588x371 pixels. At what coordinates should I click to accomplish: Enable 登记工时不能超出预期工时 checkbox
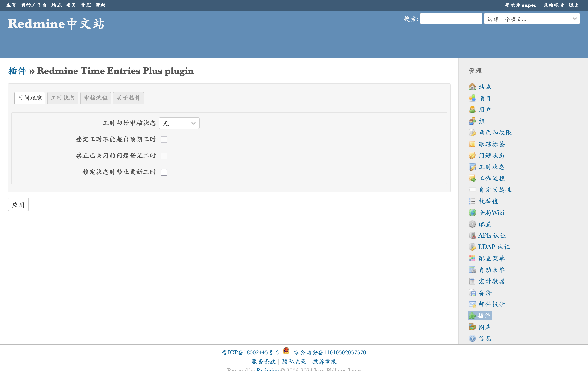point(164,140)
